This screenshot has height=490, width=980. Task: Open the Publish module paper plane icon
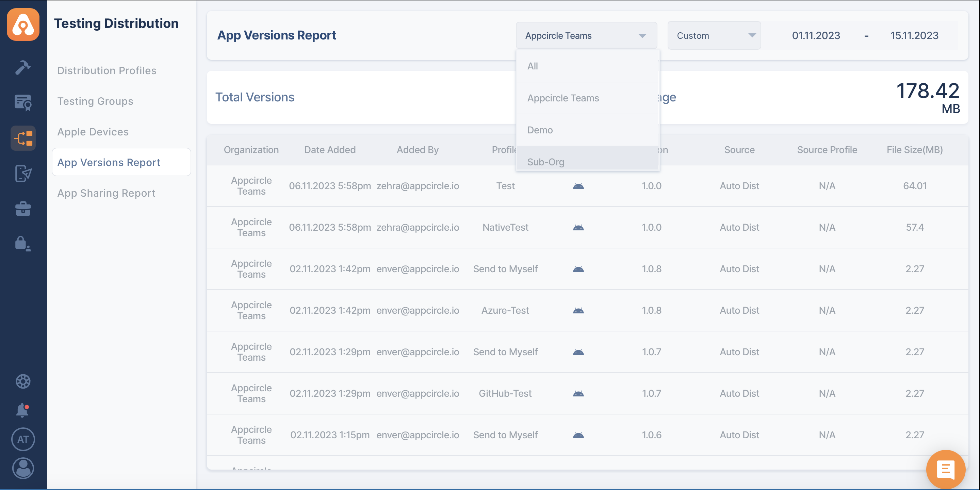pyautogui.click(x=23, y=174)
